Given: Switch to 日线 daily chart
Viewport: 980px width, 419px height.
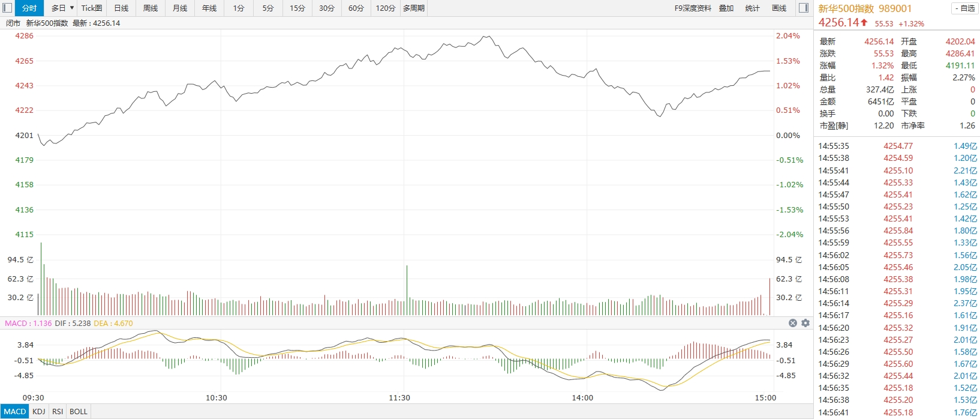Looking at the screenshot, I should tap(121, 8).
